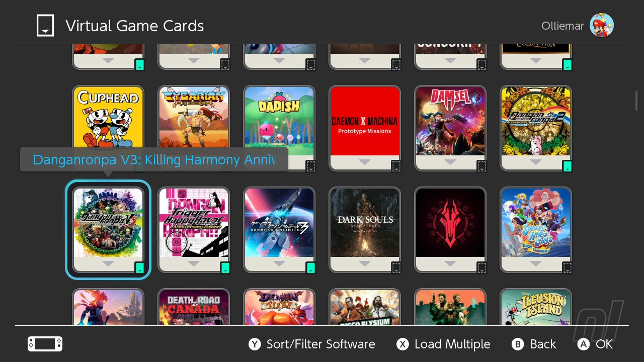Viewport: 644px width, 362px height.
Task: Click loaded status icon on Danganronpa 2 card
Action: click(x=567, y=166)
